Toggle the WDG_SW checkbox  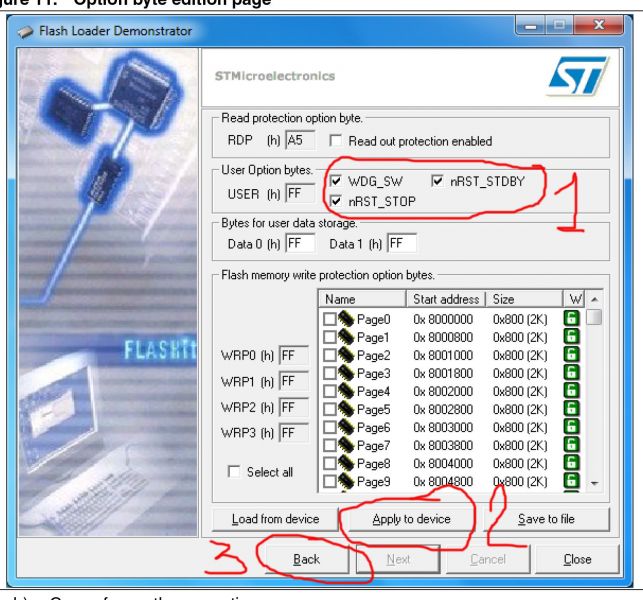click(335, 181)
